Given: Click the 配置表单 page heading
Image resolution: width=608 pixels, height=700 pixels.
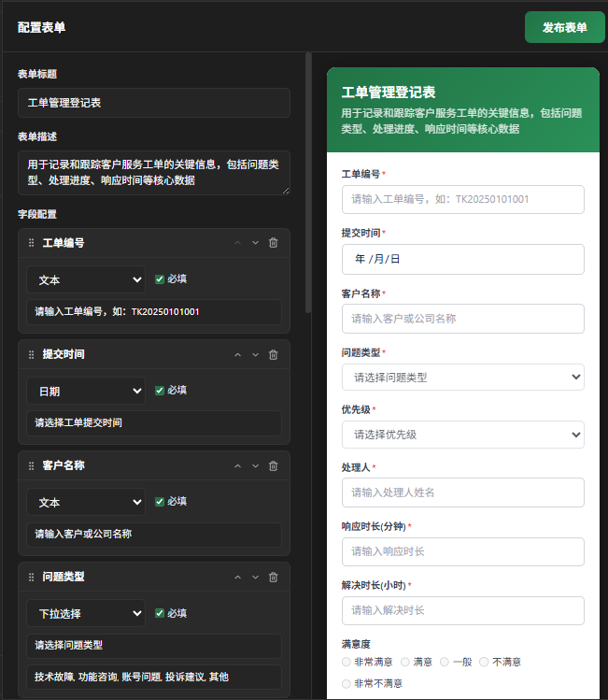Looking at the screenshot, I should [41, 27].
